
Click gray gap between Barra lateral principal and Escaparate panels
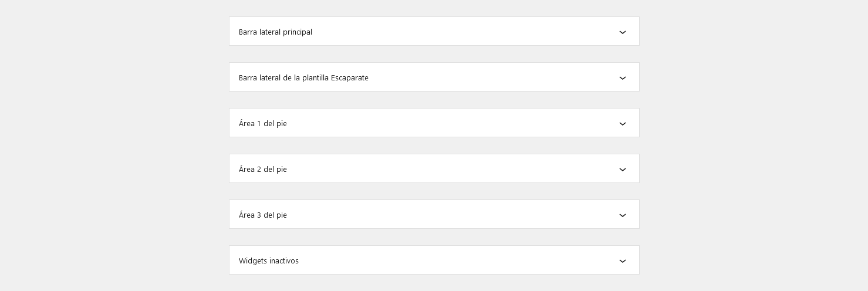click(x=434, y=54)
